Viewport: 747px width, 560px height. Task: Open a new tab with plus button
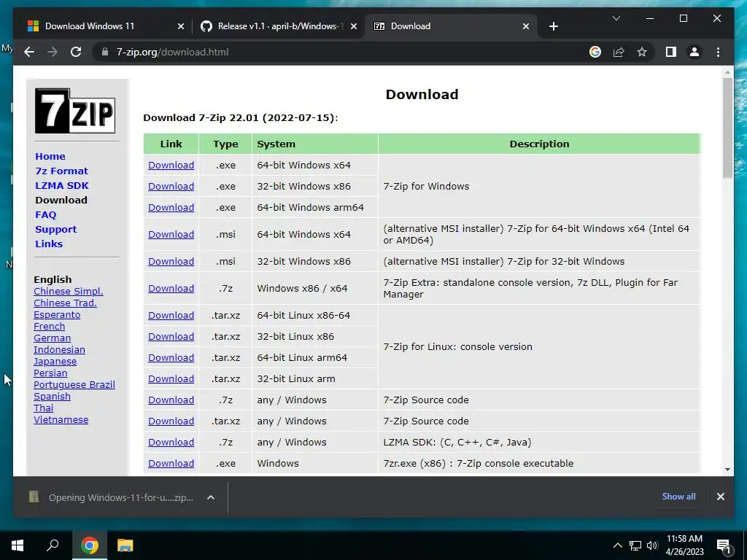tap(553, 26)
